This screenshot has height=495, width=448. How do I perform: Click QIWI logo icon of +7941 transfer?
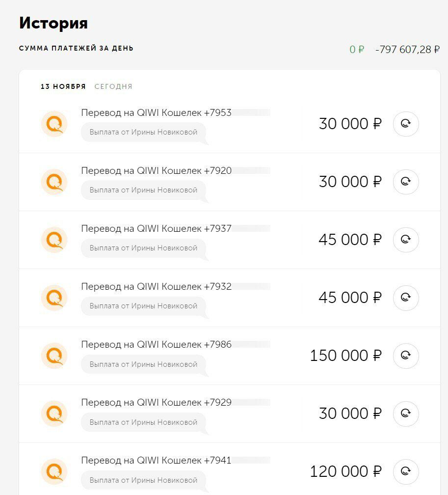(x=54, y=471)
